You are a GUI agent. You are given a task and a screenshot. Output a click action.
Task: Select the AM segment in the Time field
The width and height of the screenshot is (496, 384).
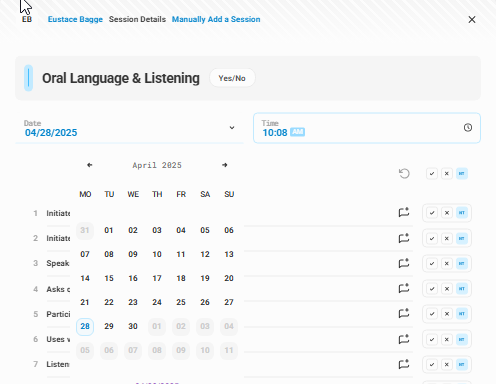pos(297,132)
